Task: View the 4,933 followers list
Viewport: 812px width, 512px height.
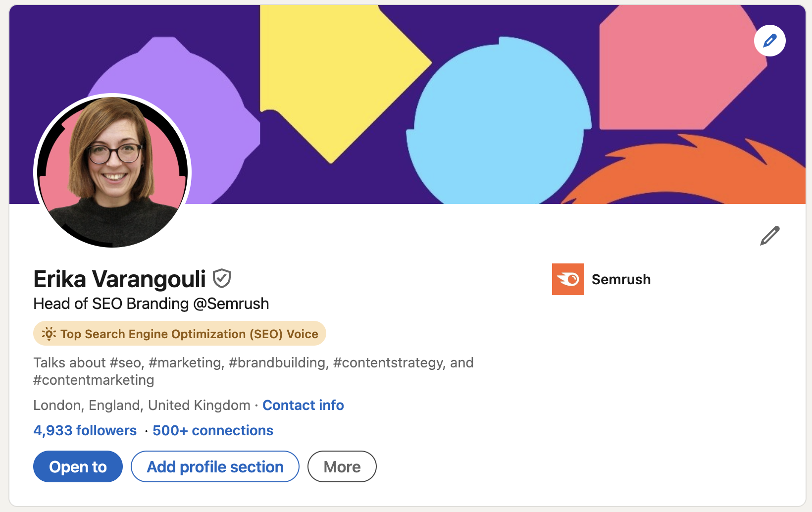Action: pos(85,430)
